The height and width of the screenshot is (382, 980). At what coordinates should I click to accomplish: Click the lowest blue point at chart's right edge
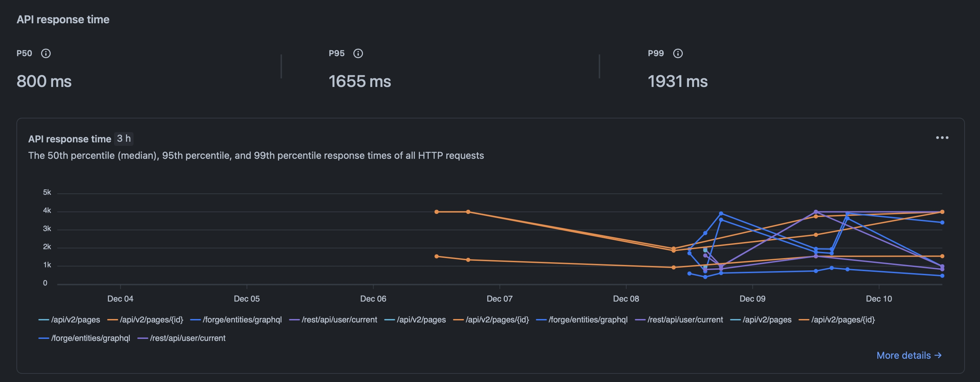click(942, 276)
